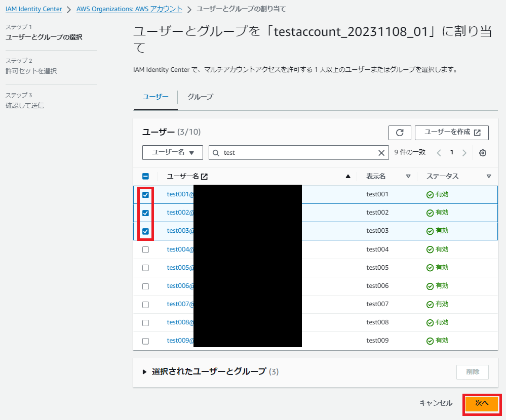
Task: Open the test004@ user link
Action: click(180, 249)
